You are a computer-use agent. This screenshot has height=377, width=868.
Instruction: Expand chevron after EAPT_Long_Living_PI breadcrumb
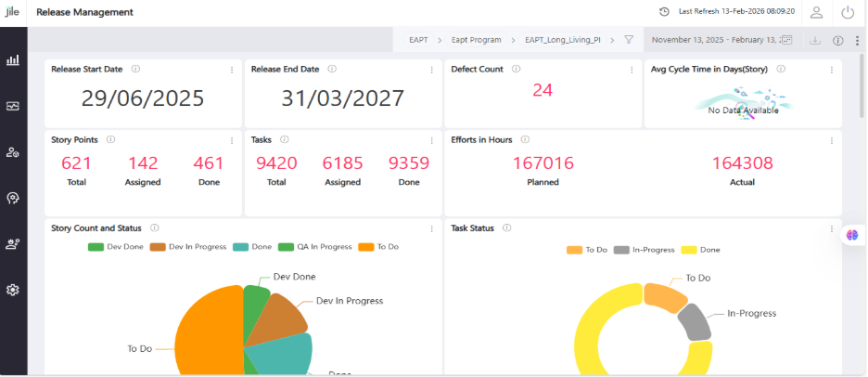[x=613, y=40]
